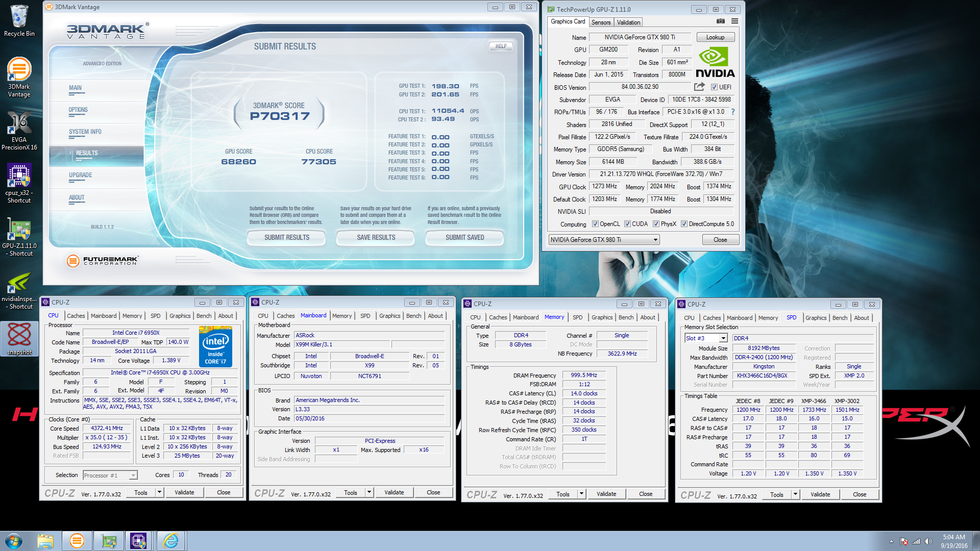Switch to GPU-Z taskbar icon

(x=109, y=541)
